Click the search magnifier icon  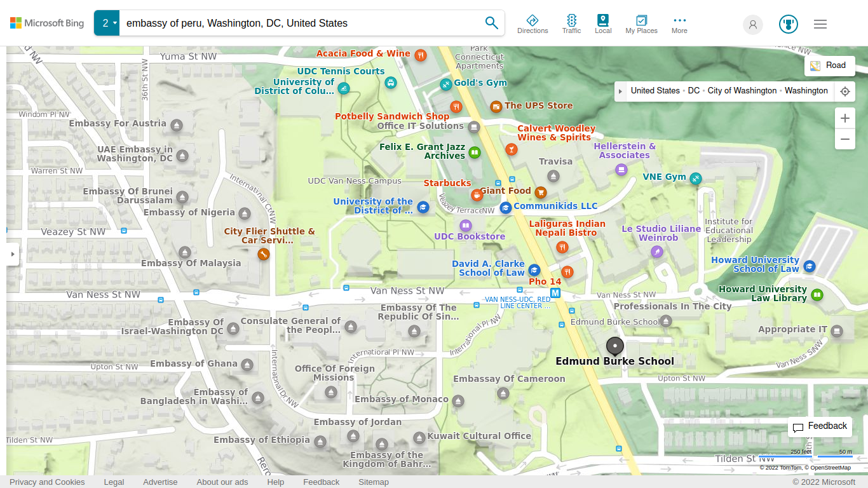pos(491,23)
